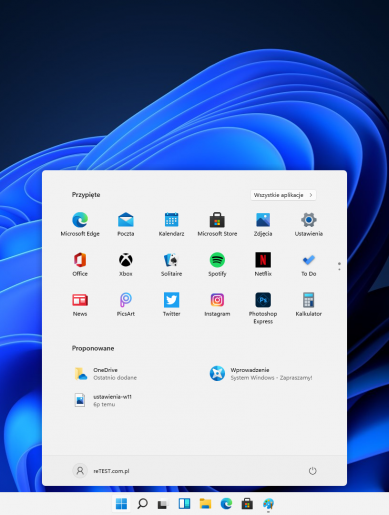Open Microsoft Store from the taskbar

pos(247,504)
